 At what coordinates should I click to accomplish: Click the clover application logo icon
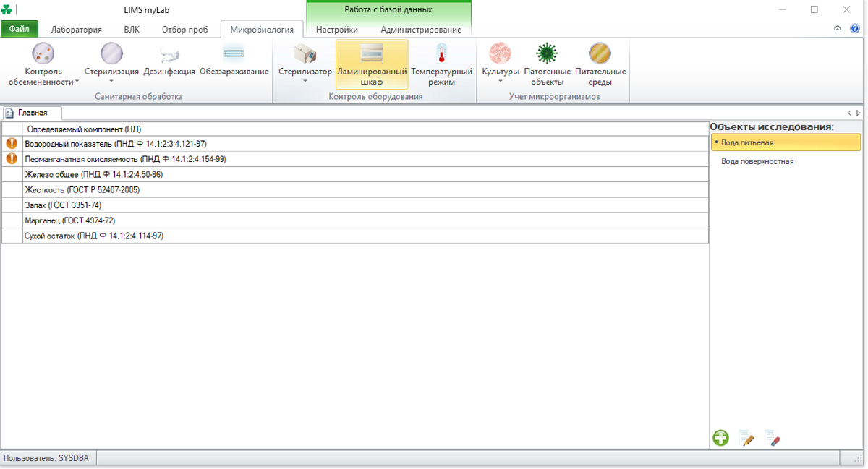coord(7,10)
